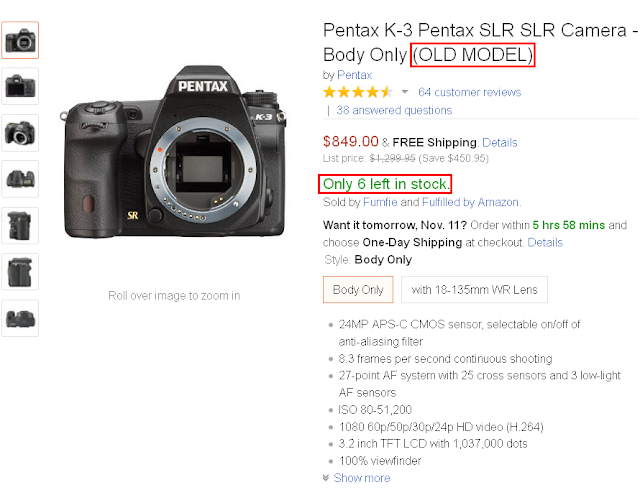The height and width of the screenshot is (490, 640).
Task: Select the third thumbnail with lens attached
Action: click(20, 133)
